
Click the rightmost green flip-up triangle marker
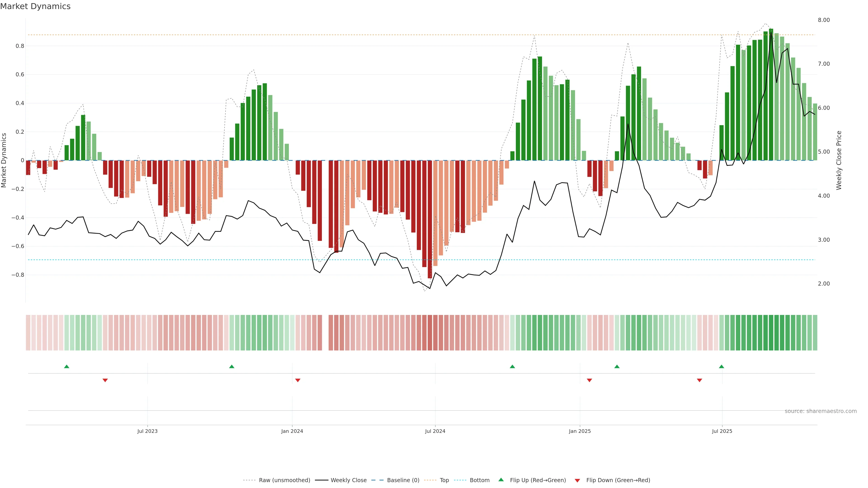(x=722, y=366)
